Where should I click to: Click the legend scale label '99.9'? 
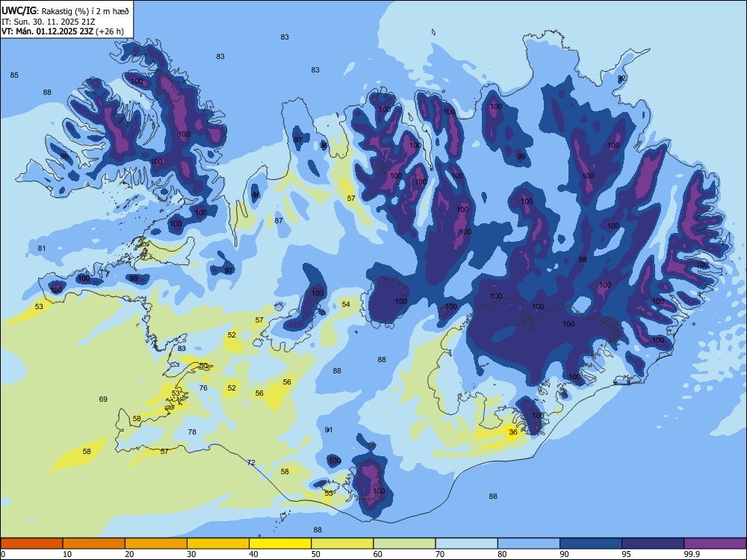(691, 554)
